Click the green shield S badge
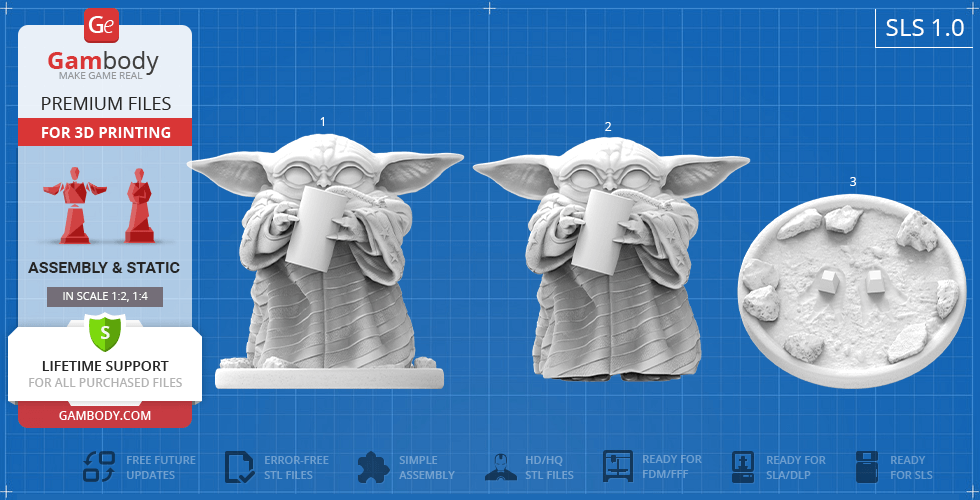This screenshot has height=500, width=980. (x=105, y=331)
